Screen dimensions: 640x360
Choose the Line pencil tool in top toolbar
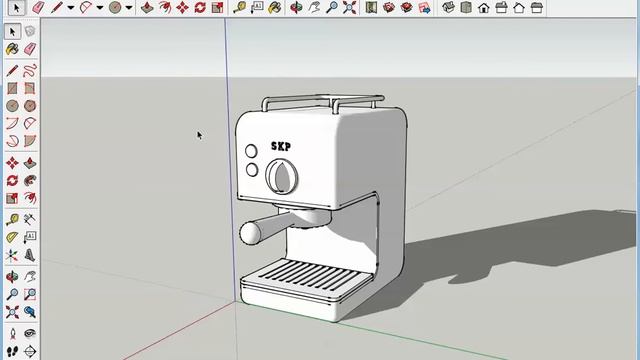click(57, 7)
